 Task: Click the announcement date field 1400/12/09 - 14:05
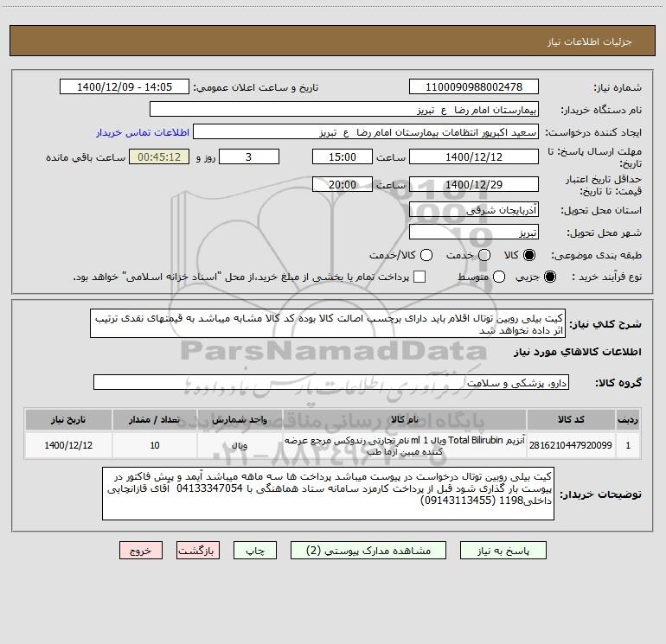(125, 87)
